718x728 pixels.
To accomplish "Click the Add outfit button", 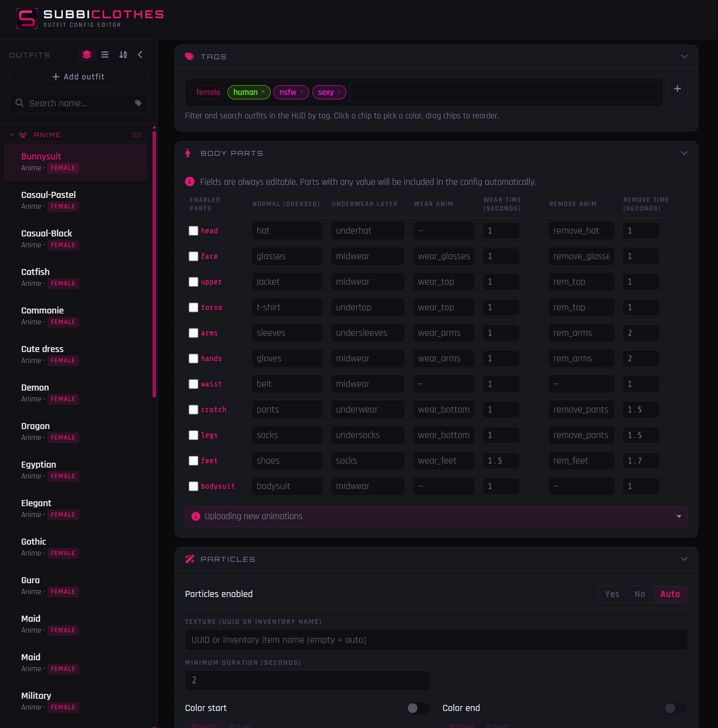I will point(78,77).
